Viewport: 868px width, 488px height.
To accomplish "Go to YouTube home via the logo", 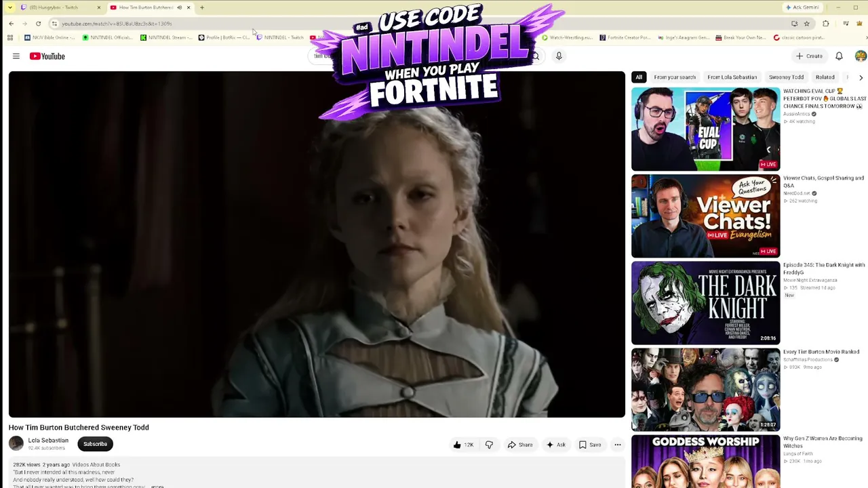I will click(x=47, y=56).
